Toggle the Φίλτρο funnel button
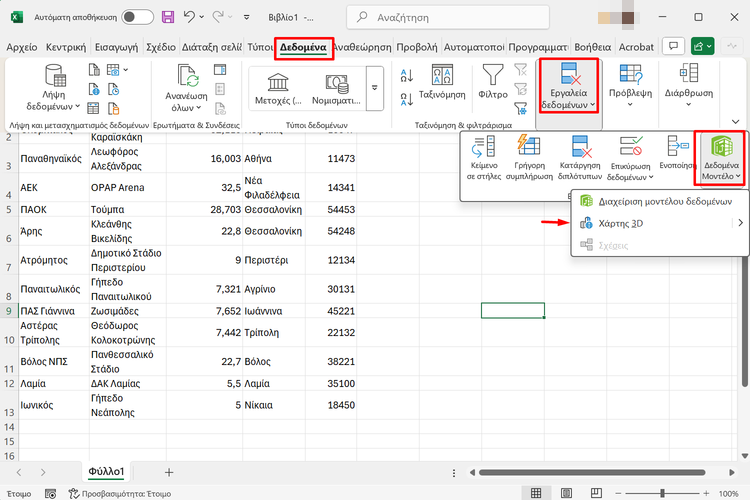This screenshot has height=500, width=750. click(x=493, y=82)
